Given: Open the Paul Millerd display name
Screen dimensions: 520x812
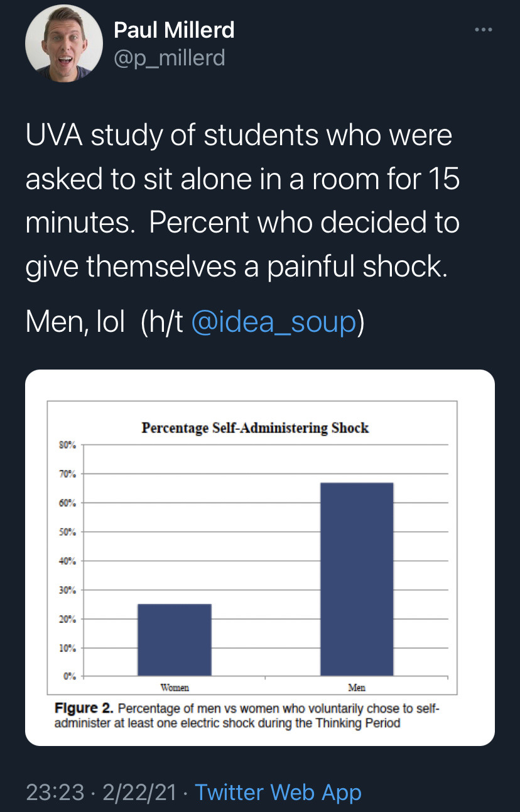Looking at the screenshot, I should pos(174,30).
